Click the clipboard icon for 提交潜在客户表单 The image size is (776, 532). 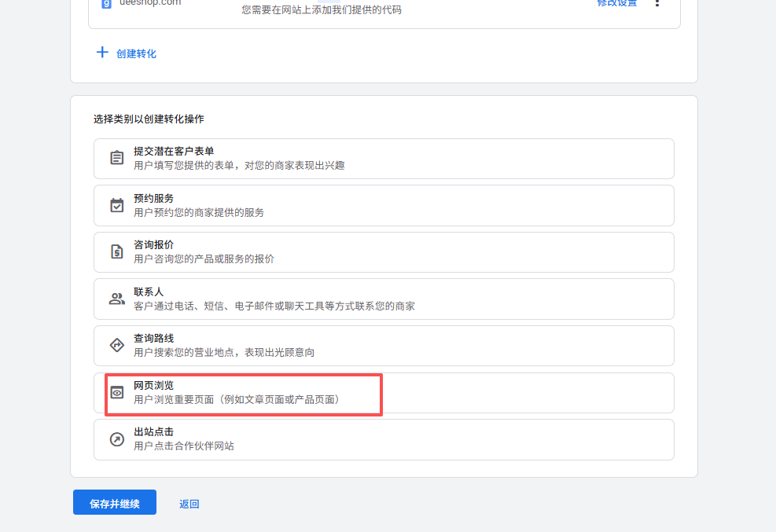tap(117, 158)
